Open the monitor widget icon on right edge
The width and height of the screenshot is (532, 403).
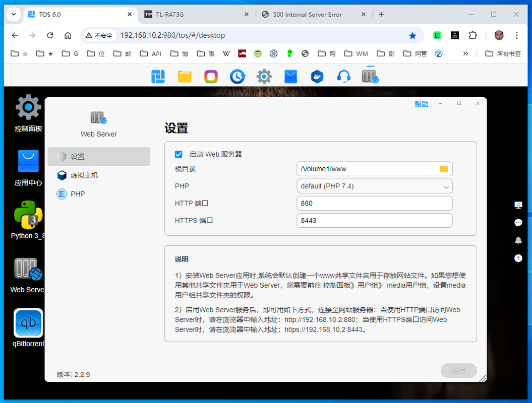pyautogui.click(x=518, y=205)
